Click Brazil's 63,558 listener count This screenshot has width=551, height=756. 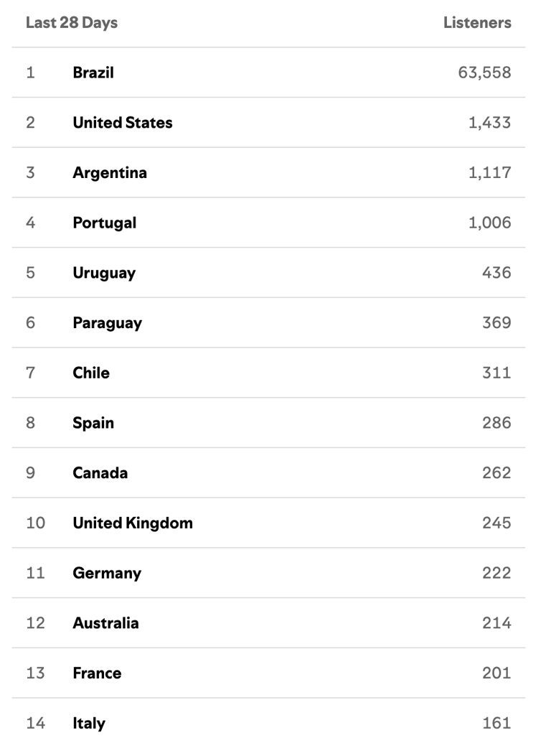[x=484, y=73]
